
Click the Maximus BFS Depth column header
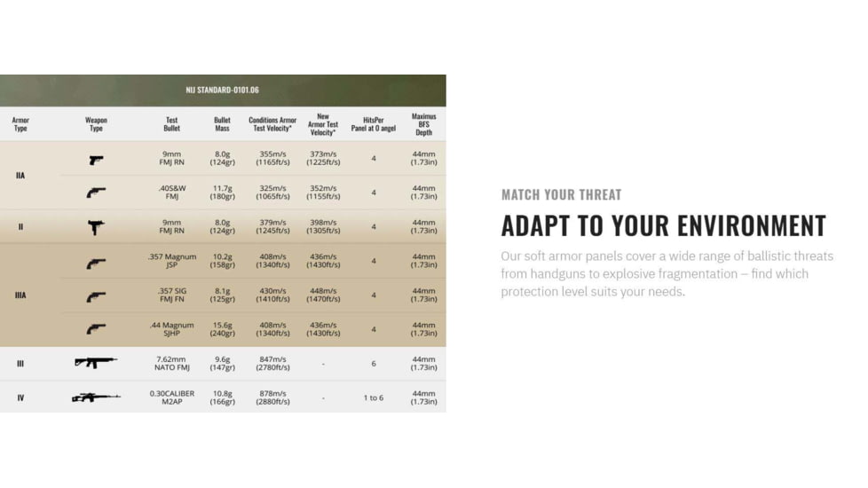423,124
